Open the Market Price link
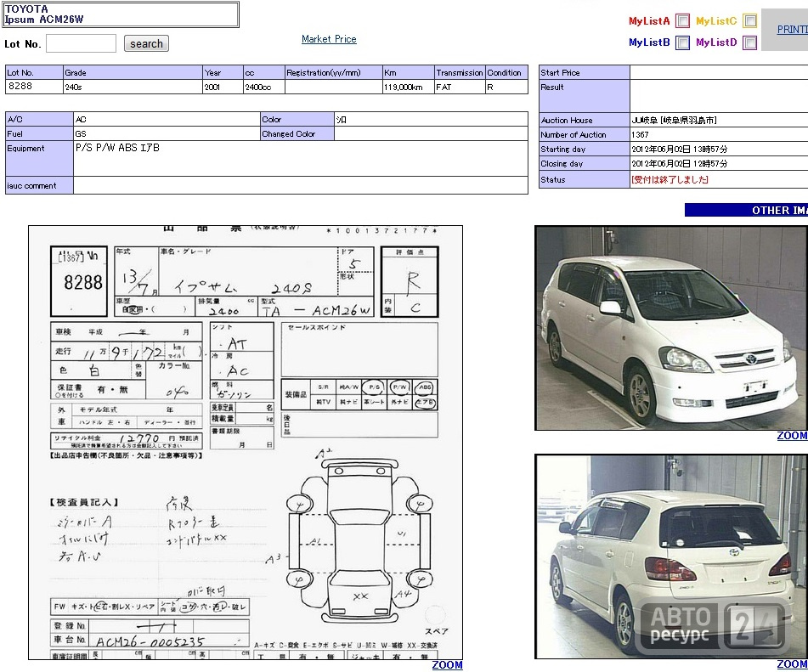Screen dimensions: 808x672 click(x=329, y=39)
